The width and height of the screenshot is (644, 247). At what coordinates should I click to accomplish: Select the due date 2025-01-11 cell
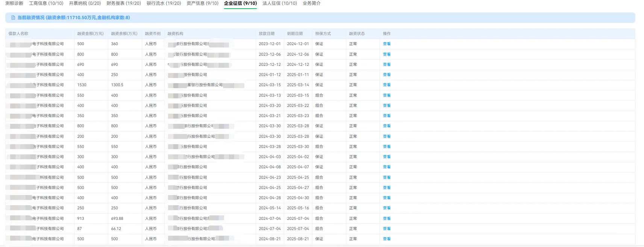pos(298,75)
